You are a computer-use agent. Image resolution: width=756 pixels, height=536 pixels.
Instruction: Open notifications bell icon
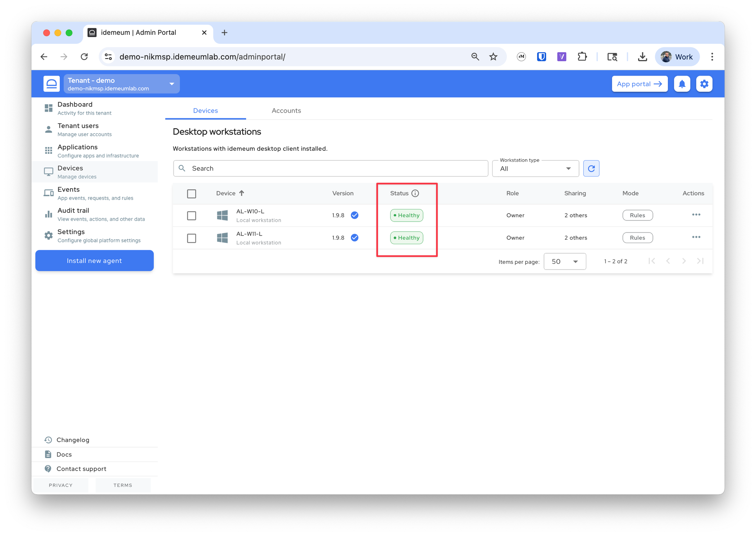click(682, 84)
